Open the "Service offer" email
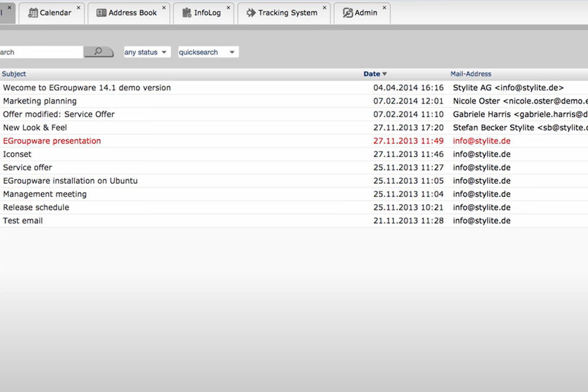588x392 pixels. point(28,167)
